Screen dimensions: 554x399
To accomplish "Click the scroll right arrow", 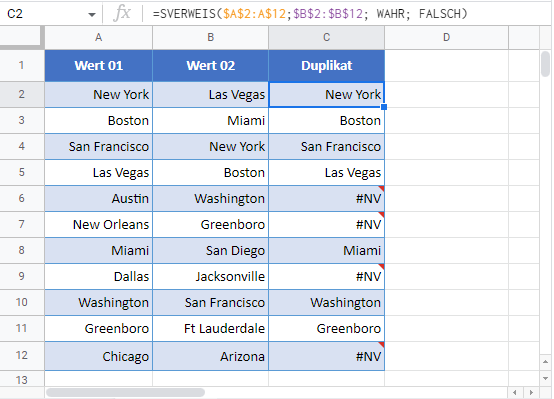I will 531,392.
